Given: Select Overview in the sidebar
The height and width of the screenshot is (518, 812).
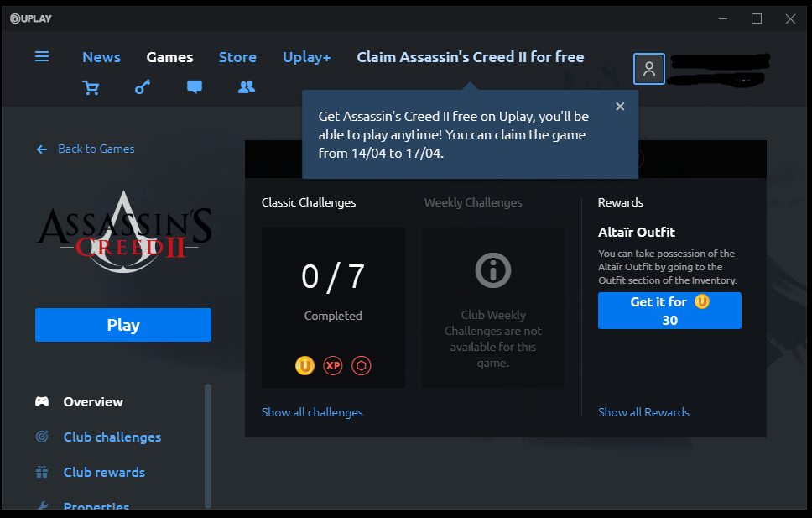Looking at the screenshot, I should (93, 402).
